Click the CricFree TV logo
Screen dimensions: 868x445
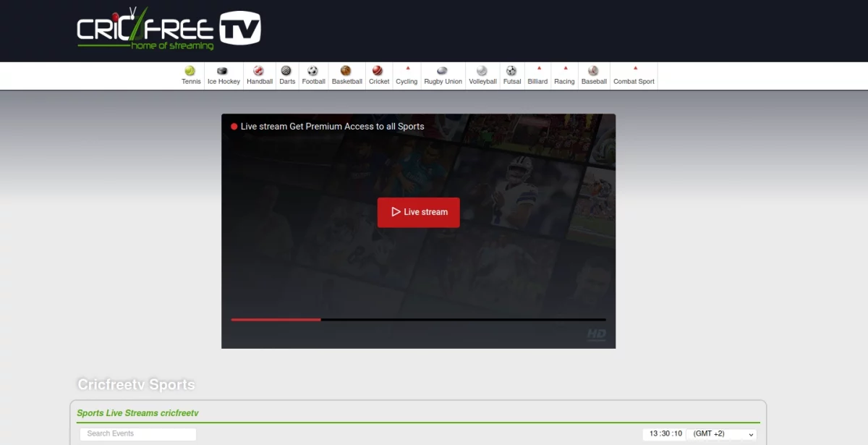click(x=169, y=29)
